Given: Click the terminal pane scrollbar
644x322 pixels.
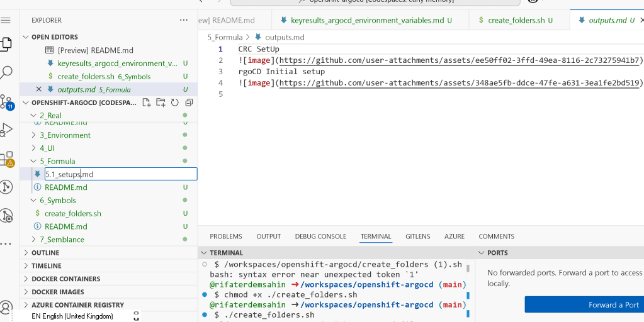Looking at the screenshot, I should click(x=468, y=269).
